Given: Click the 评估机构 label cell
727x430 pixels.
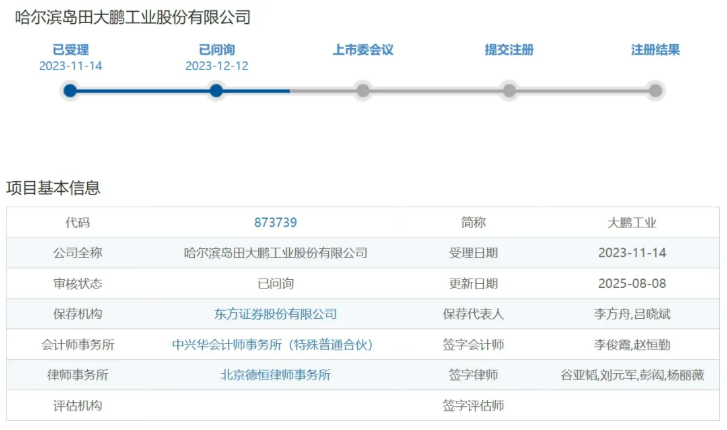Looking at the screenshot, I should pos(78,406).
